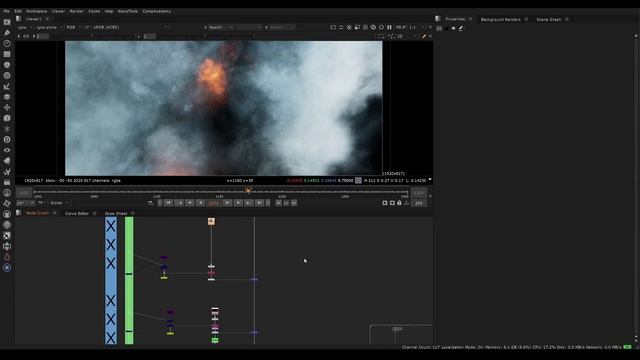This screenshot has height=360, width=640.
Task: Click the sampled pixel color swatch
Action: 358,180
